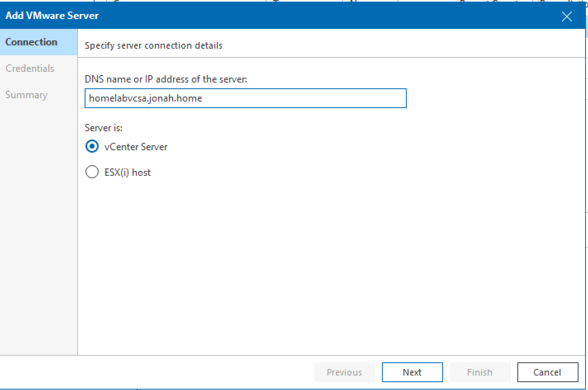The image size is (588, 390).
Task: Click the Server is prompt text
Action: click(x=103, y=128)
